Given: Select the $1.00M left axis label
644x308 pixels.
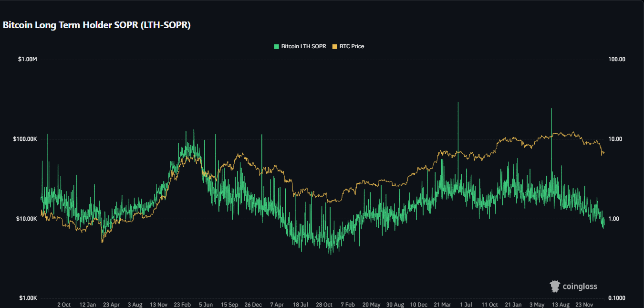Looking at the screenshot, I should (28, 59).
